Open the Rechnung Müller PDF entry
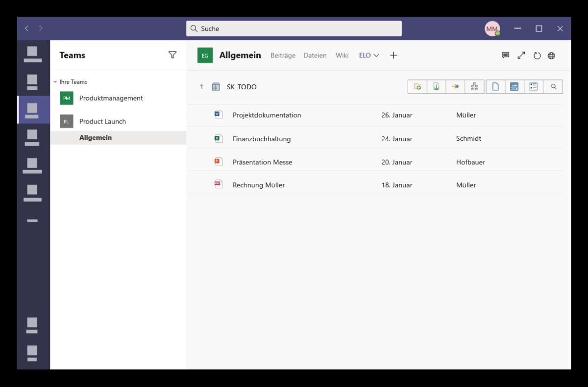The height and width of the screenshot is (387, 588). [259, 185]
